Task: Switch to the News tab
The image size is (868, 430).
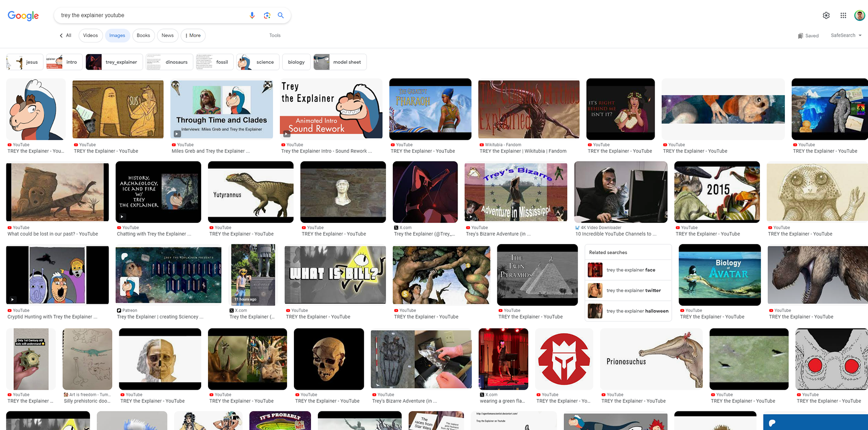Action: [168, 35]
